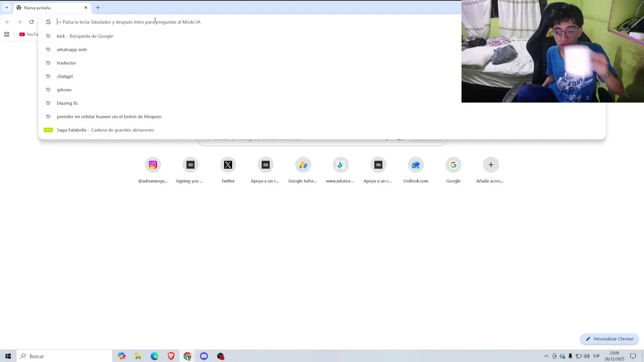The image size is (644, 362).
Task: Click the browser forward arrow
Action: tap(19, 22)
